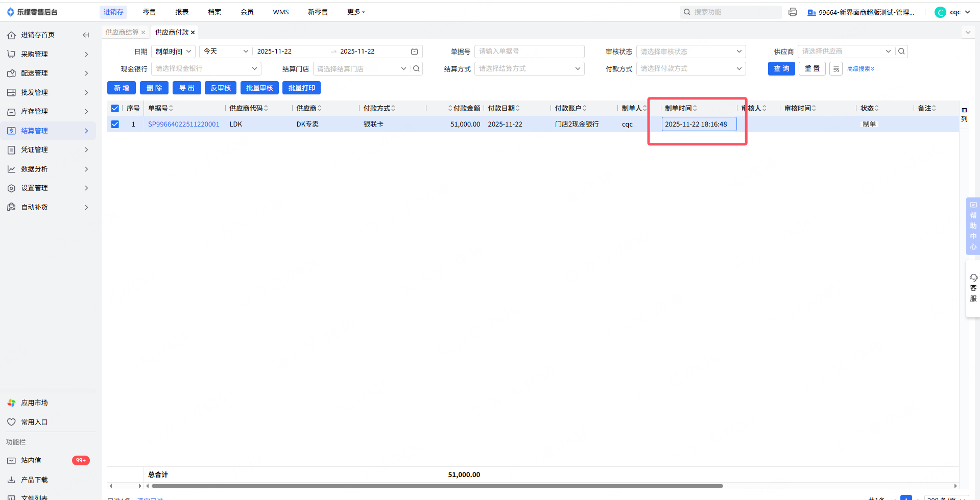Click the 批发管理 sidebar icon

[11, 92]
